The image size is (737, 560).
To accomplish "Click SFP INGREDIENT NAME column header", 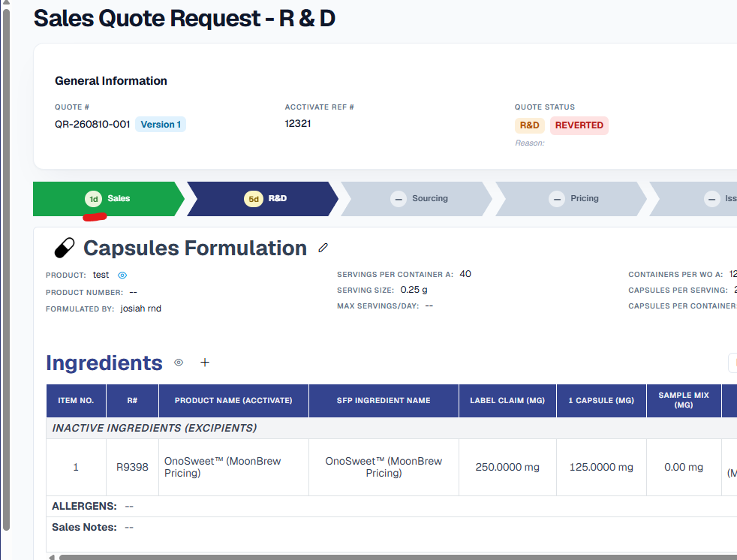I will (x=384, y=401).
